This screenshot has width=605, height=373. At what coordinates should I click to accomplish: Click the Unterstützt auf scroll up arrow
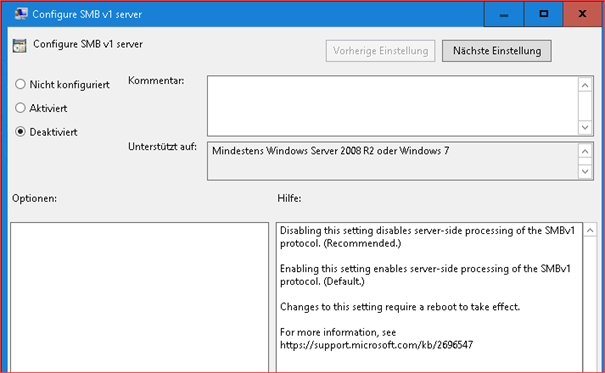coord(585,151)
